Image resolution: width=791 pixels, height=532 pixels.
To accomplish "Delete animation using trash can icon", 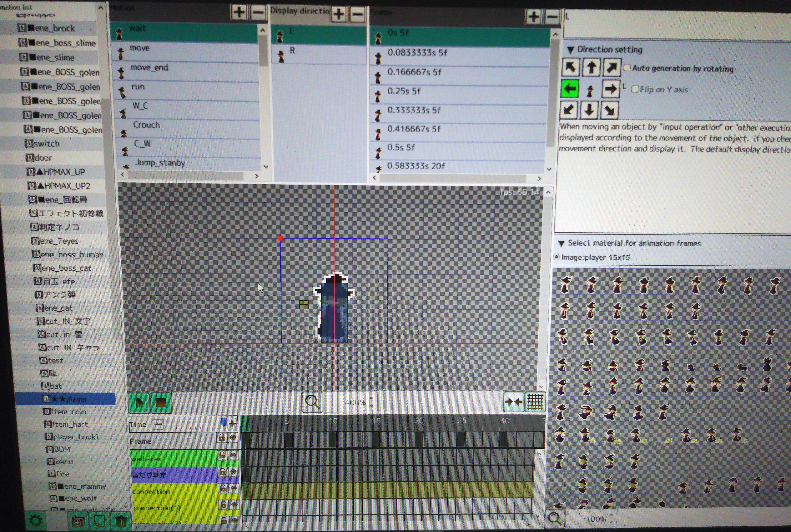I will pos(121,521).
